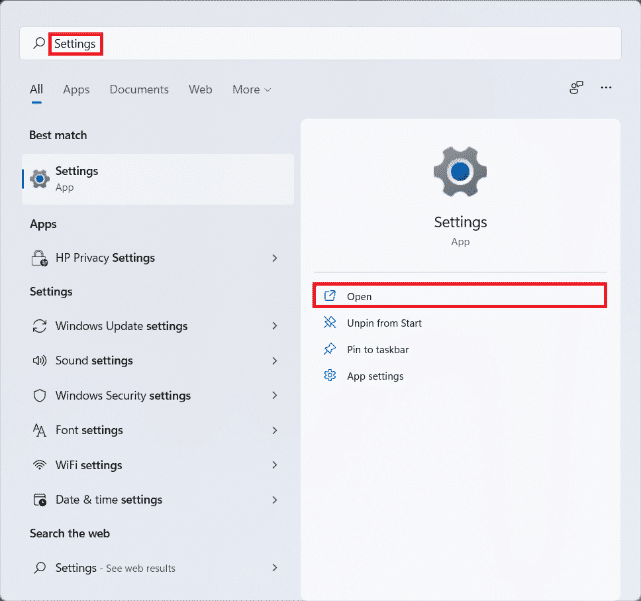Image resolution: width=641 pixels, height=601 pixels.
Task: Click the Unpin from Start icon
Action: pos(329,323)
